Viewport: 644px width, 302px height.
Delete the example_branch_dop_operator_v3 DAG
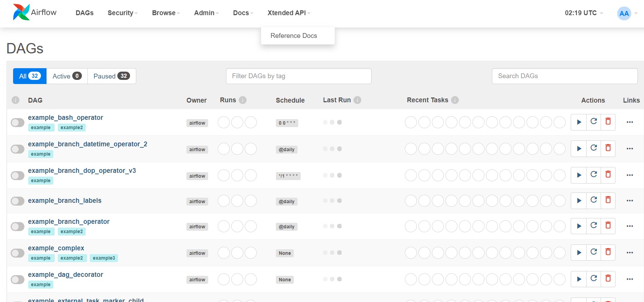click(x=608, y=175)
